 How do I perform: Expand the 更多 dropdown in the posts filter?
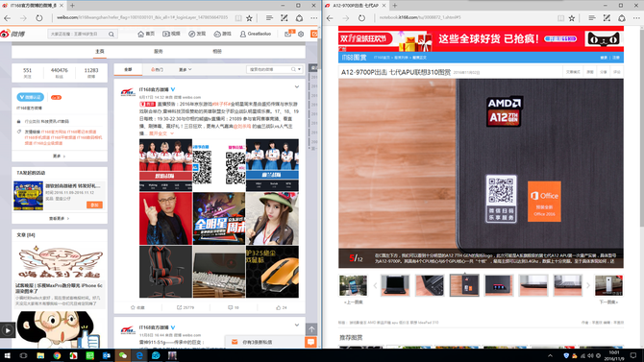(186, 70)
